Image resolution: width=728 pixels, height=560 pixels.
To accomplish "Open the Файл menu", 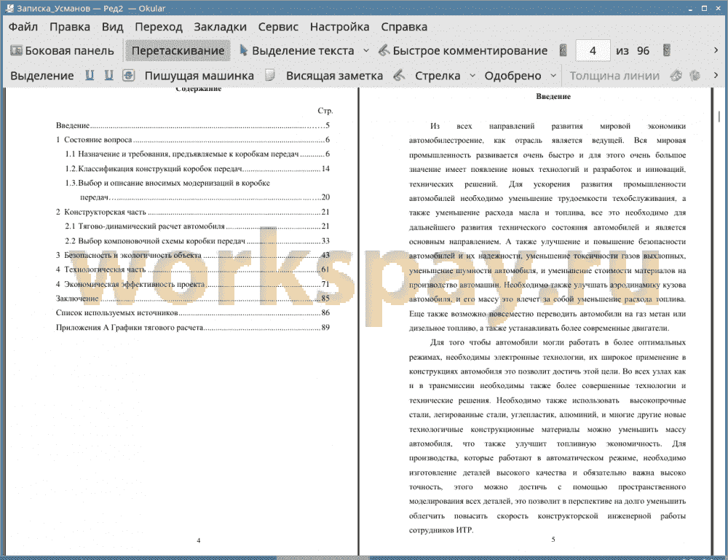I will tap(23, 27).
